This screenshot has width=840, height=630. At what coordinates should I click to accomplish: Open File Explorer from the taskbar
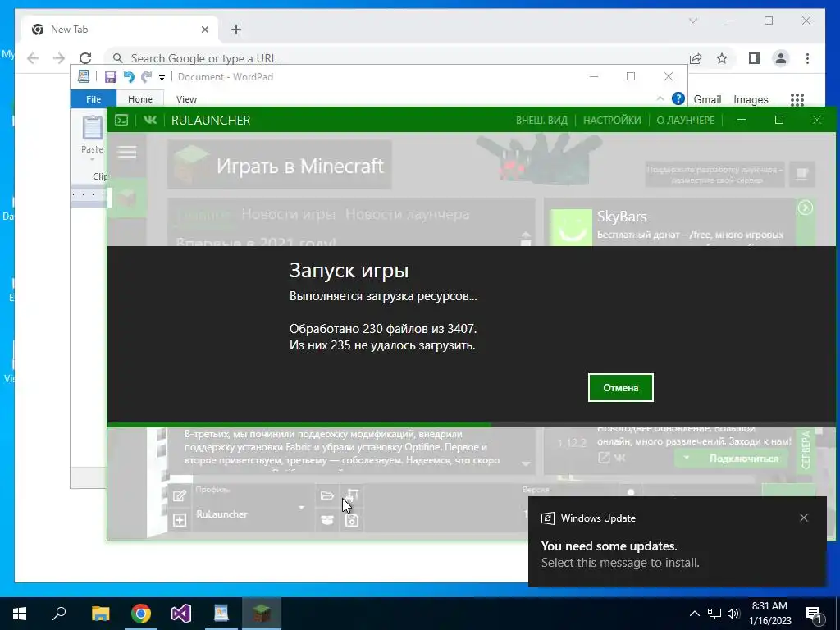tap(100, 614)
